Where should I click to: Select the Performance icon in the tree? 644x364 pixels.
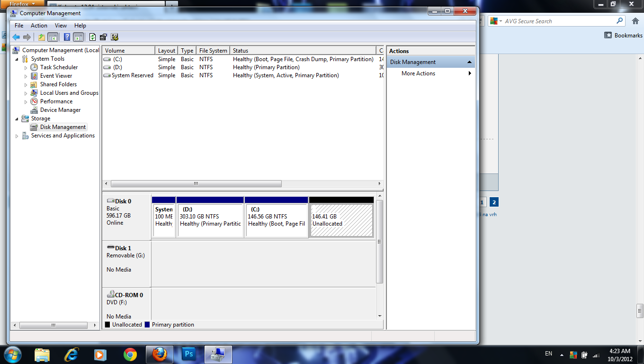(x=34, y=101)
